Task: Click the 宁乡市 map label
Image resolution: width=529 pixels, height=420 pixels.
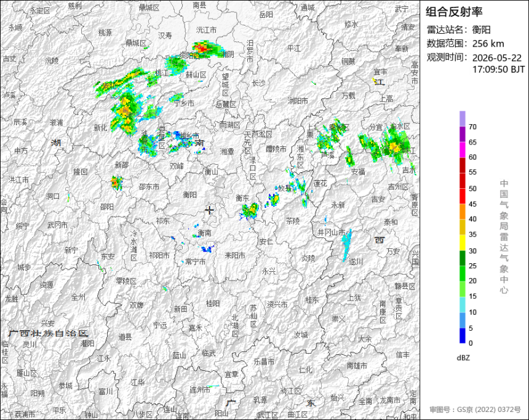Action: [x=184, y=103]
